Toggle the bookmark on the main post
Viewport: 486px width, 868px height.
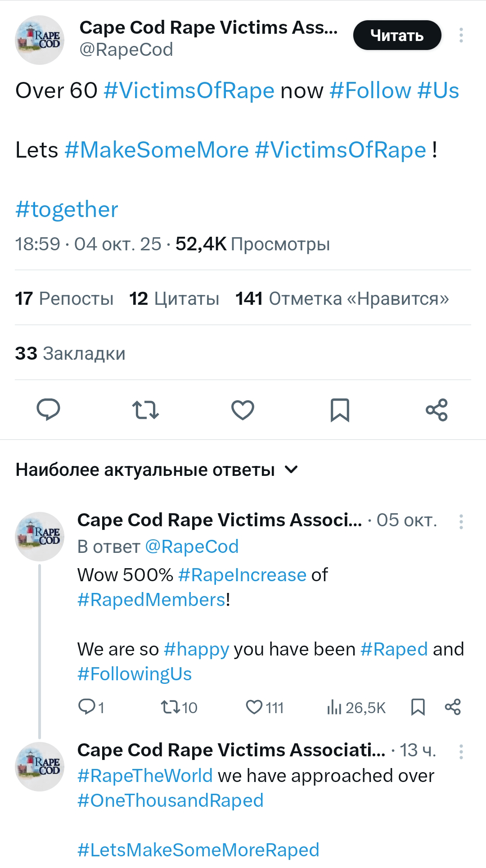click(340, 410)
